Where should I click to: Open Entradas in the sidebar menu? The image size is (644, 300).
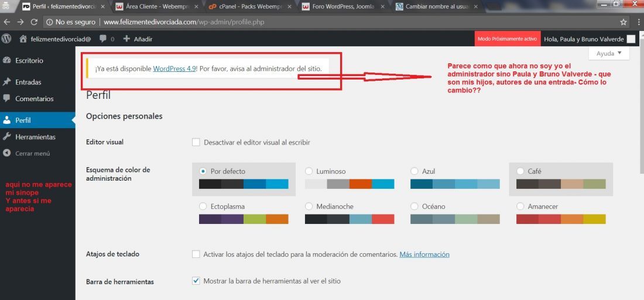click(x=28, y=82)
